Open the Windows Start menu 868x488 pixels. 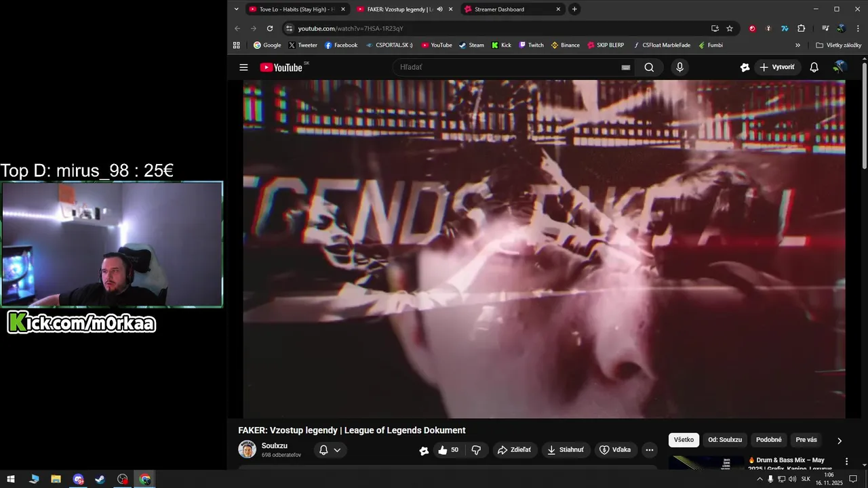(11, 479)
